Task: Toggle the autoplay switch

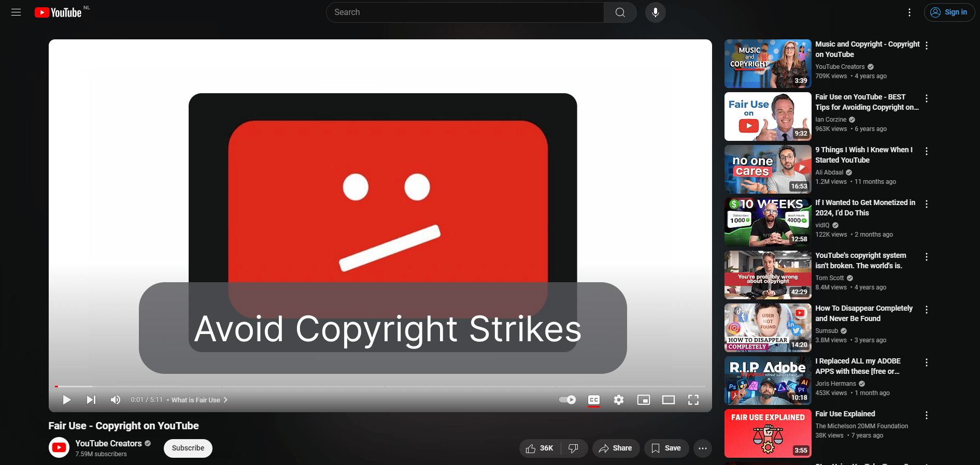Action: 567,400
